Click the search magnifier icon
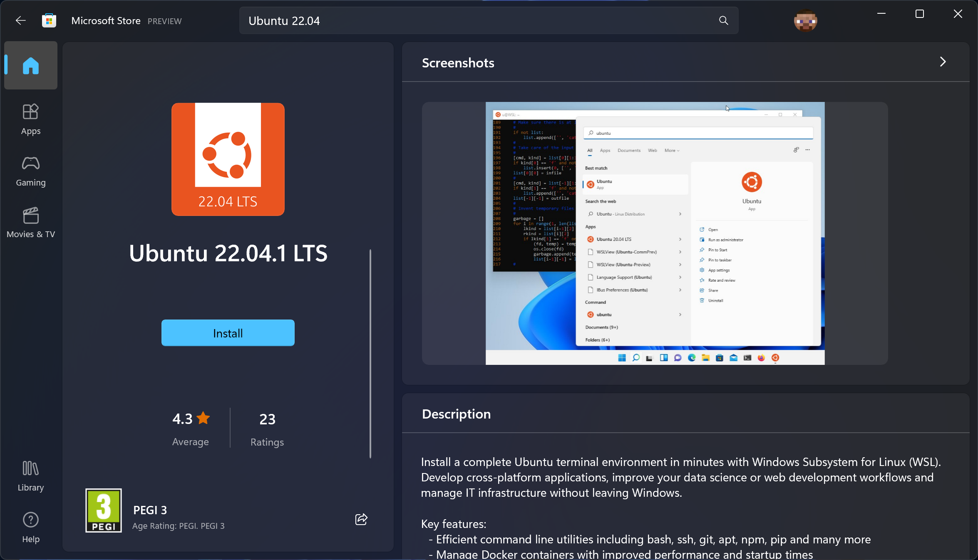Viewport: 978px width, 560px height. [723, 20]
